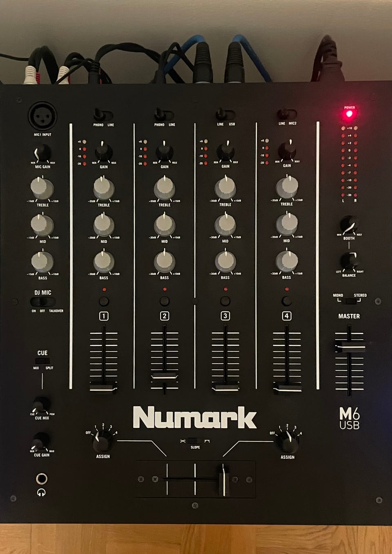Image resolution: width=392 pixels, height=554 pixels.
Task: Click the CUE MIX knob
Action: [x=41, y=404]
